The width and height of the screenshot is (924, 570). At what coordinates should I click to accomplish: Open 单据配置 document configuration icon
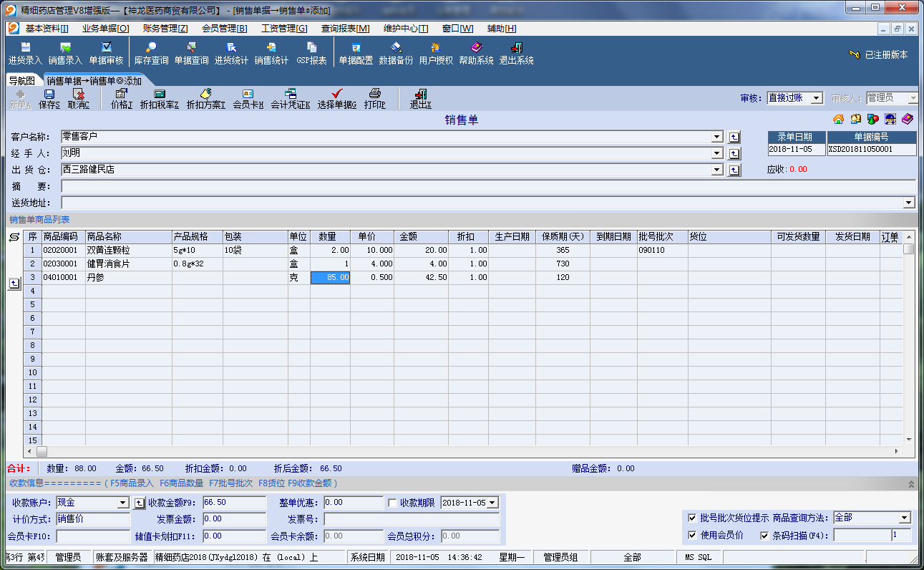(x=356, y=54)
